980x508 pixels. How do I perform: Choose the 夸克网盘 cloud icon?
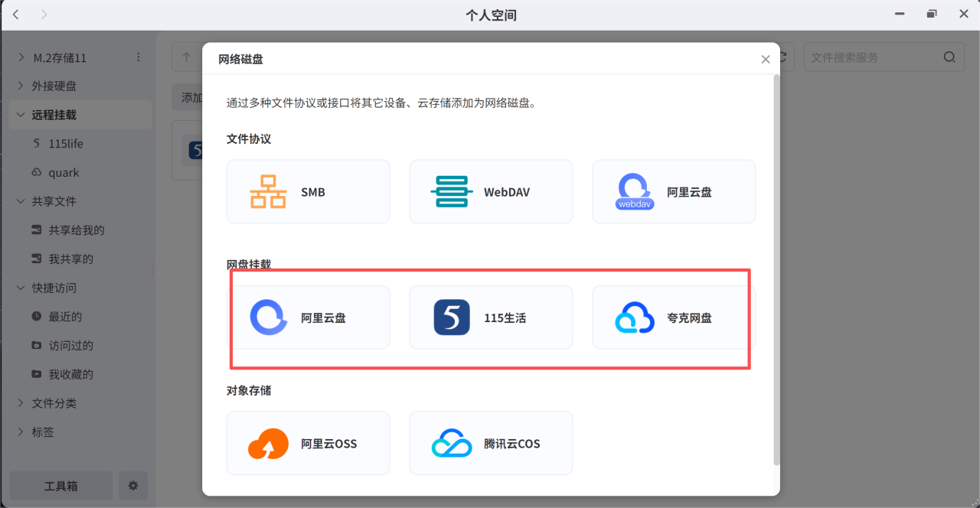635,317
